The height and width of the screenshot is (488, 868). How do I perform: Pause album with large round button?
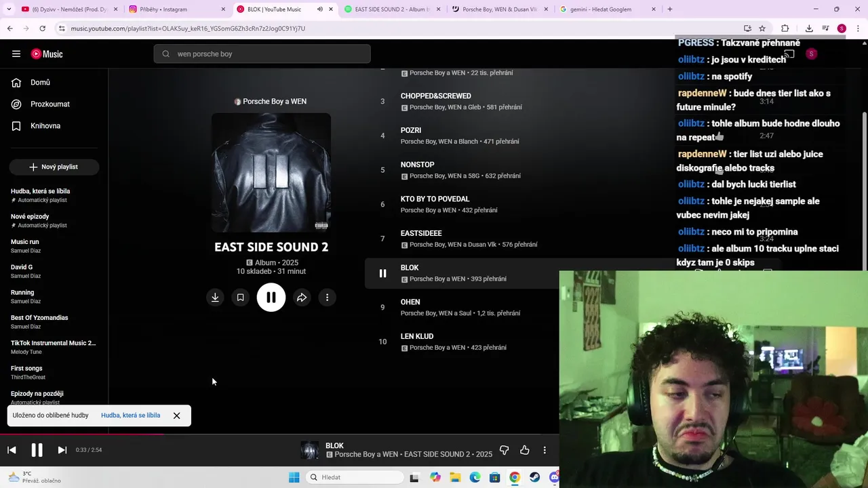[271, 298]
